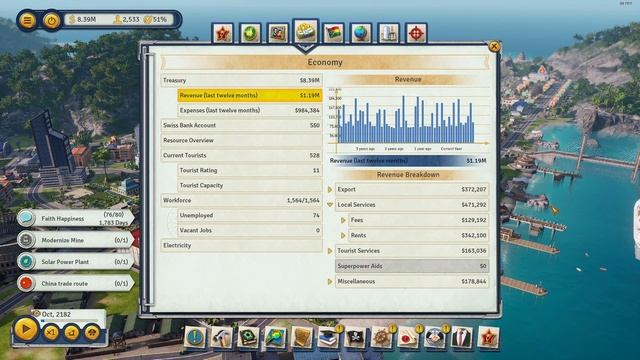Click the power/quit button at top left
Viewport: 640px width, 360px height.
51,20
